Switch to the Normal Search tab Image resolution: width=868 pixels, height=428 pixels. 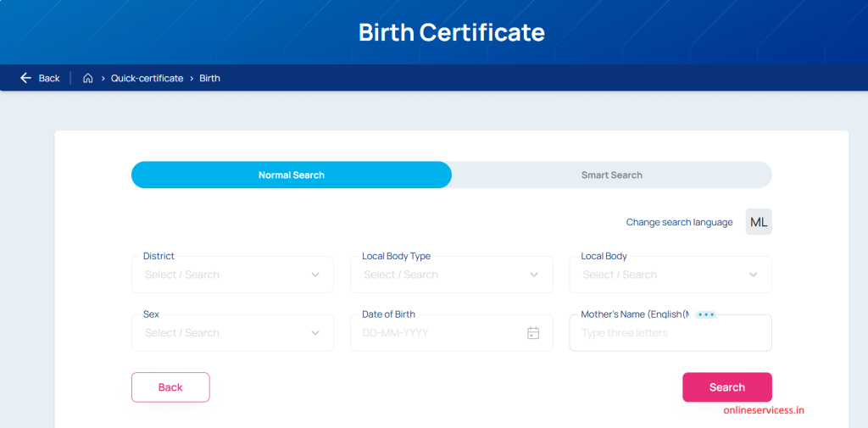pos(292,175)
